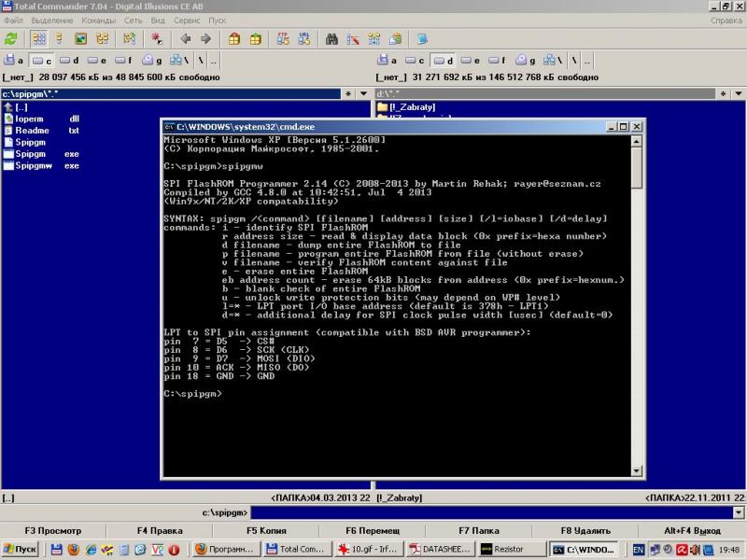Open the URL new FTP connection icon
This screenshot has height=560, width=747.
304,38
